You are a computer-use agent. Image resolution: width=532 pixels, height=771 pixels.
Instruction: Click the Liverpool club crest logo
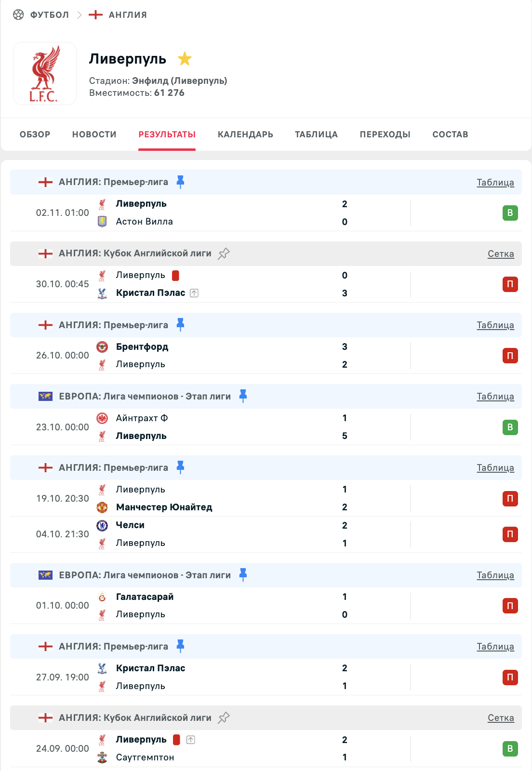pos(45,74)
